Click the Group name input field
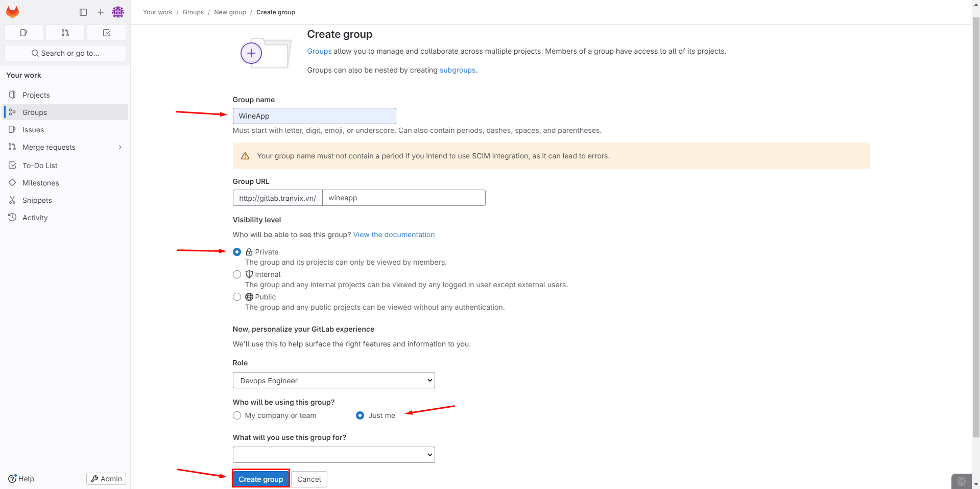This screenshot has width=980, height=489. pos(314,116)
